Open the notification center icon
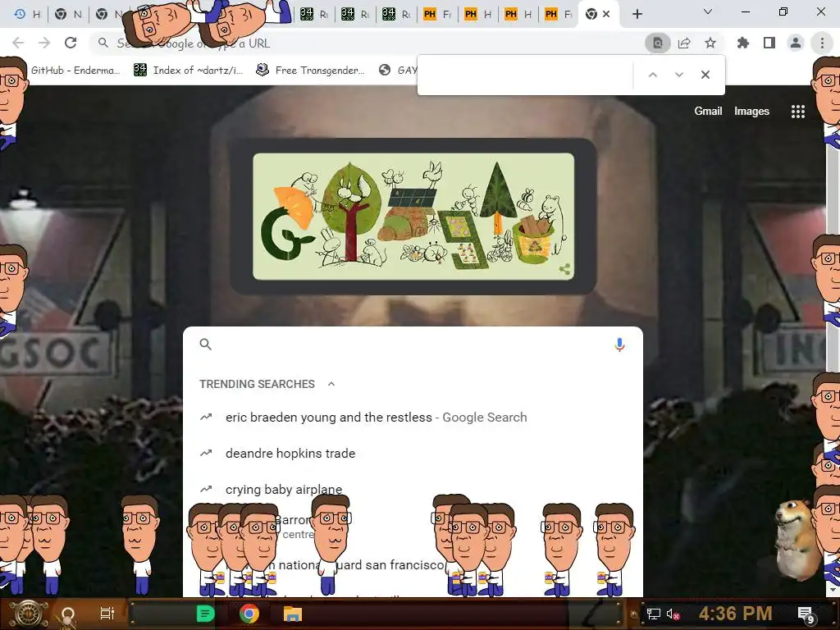This screenshot has width=840, height=630. coord(806,614)
